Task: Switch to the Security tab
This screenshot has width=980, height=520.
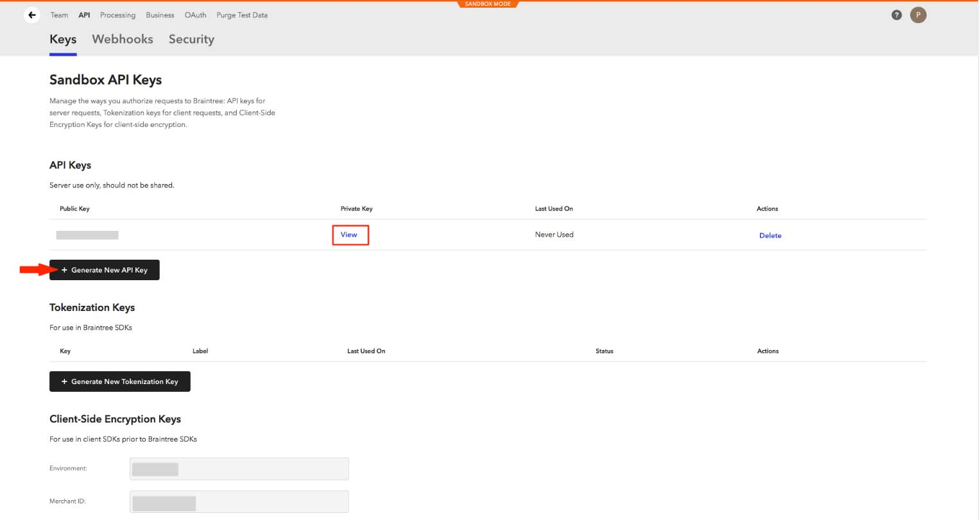Action: pos(191,39)
